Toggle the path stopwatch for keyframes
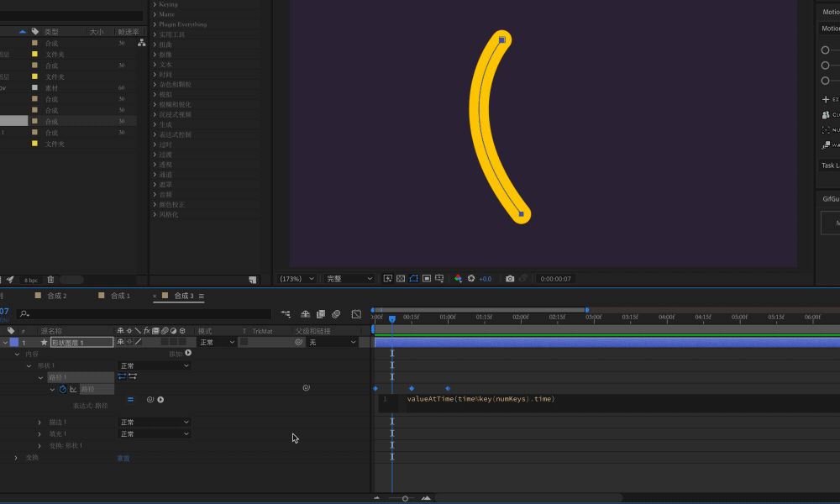The image size is (840, 504). (62, 389)
